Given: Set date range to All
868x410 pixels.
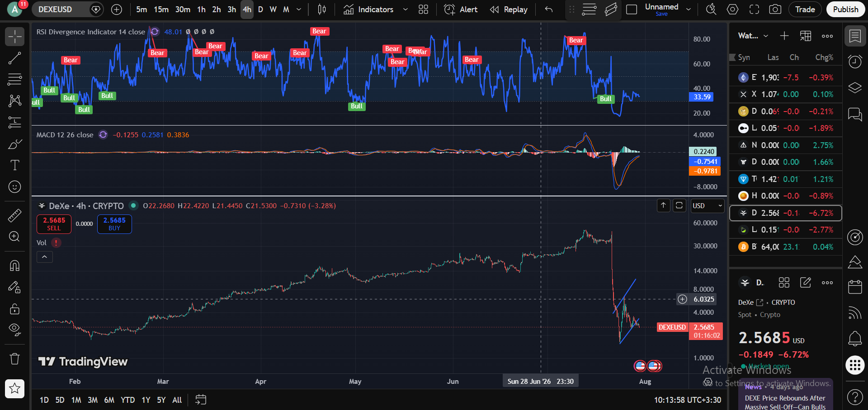Looking at the screenshot, I should [177, 400].
